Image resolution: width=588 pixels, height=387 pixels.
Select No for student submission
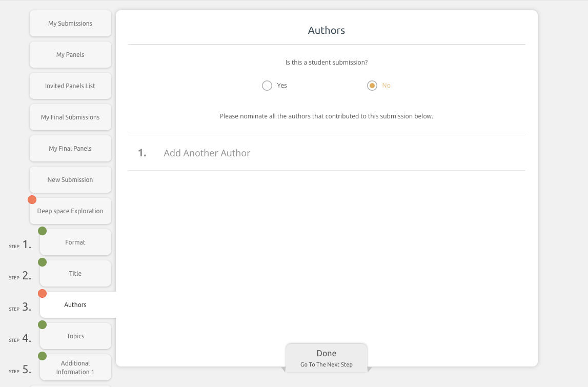click(372, 86)
